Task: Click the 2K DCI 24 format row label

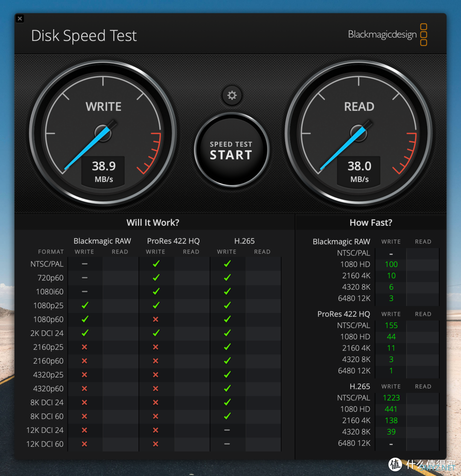Action: coord(47,333)
